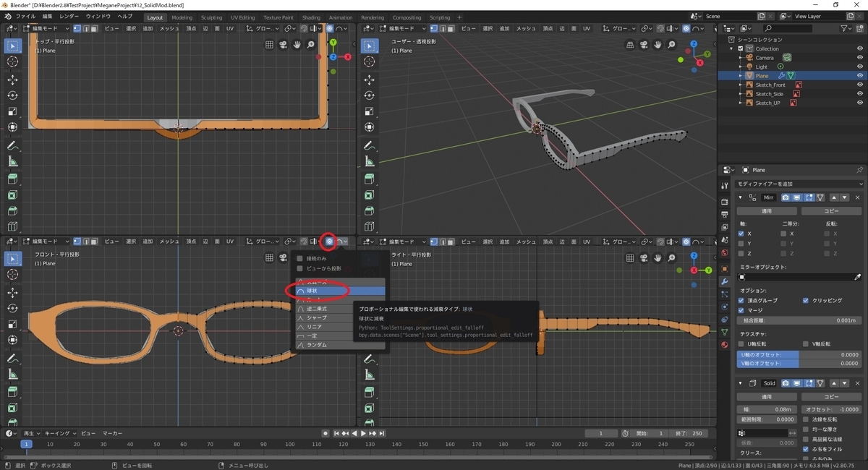
Task: Activate the Cursor tool in top view
Action: [12, 62]
